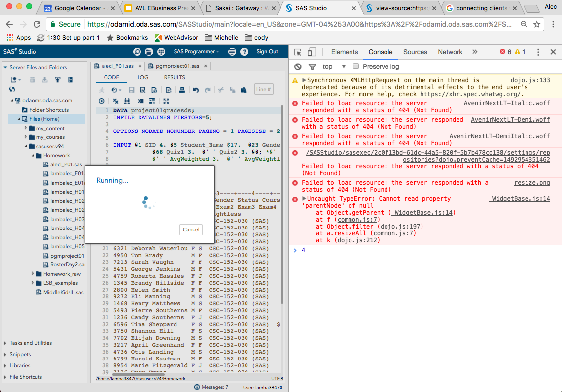The image size is (562, 392).
Task: Click the print icon in code toolbar
Action: click(x=182, y=90)
